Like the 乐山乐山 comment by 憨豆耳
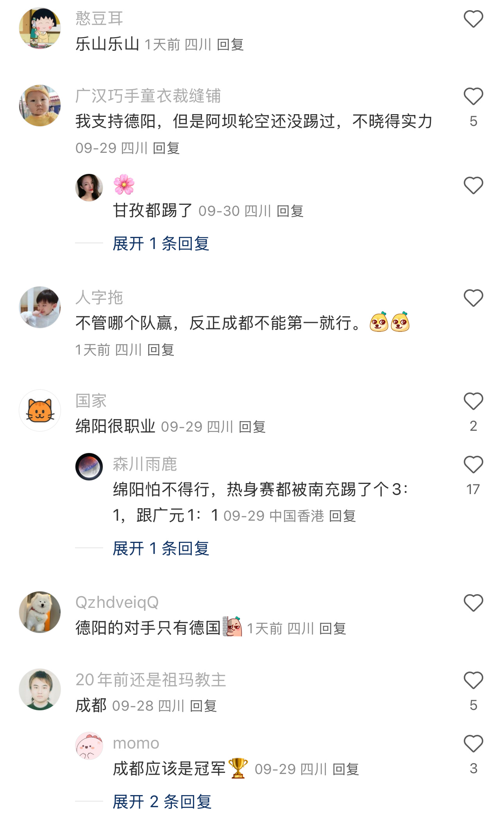Screen dimensions: 504x833 (x=473, y=19)
